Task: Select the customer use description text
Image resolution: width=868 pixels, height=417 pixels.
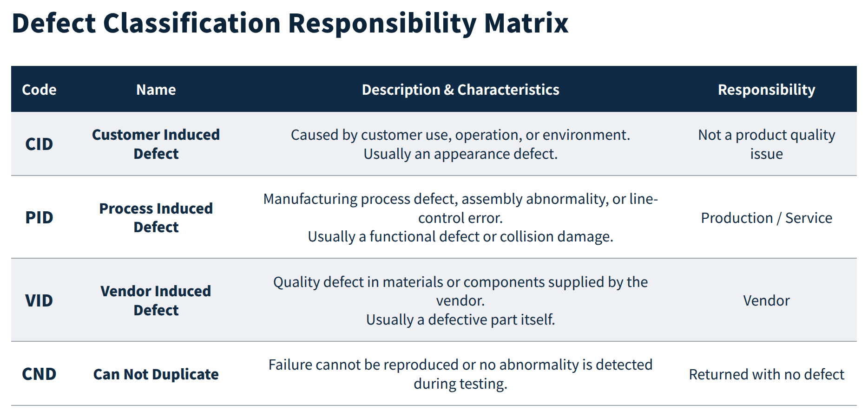Action: [460, 144]
